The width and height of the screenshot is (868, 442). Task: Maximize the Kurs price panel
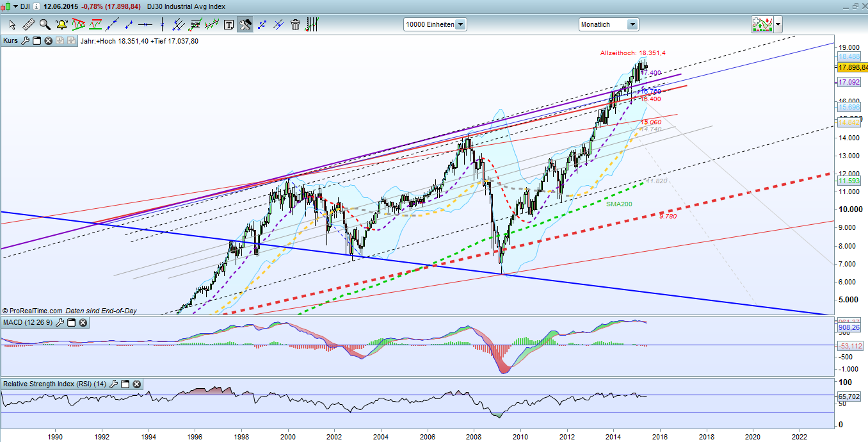(36, 40)
